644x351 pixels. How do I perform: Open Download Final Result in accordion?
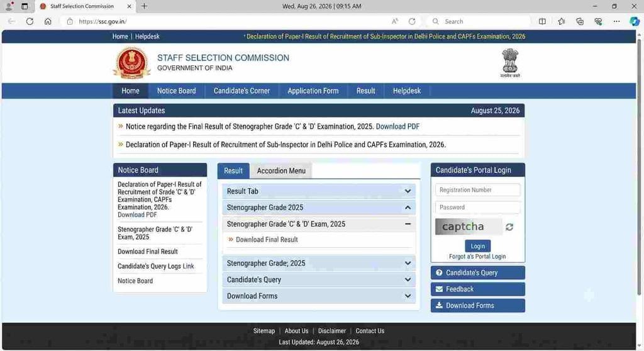tap(267, 240)
